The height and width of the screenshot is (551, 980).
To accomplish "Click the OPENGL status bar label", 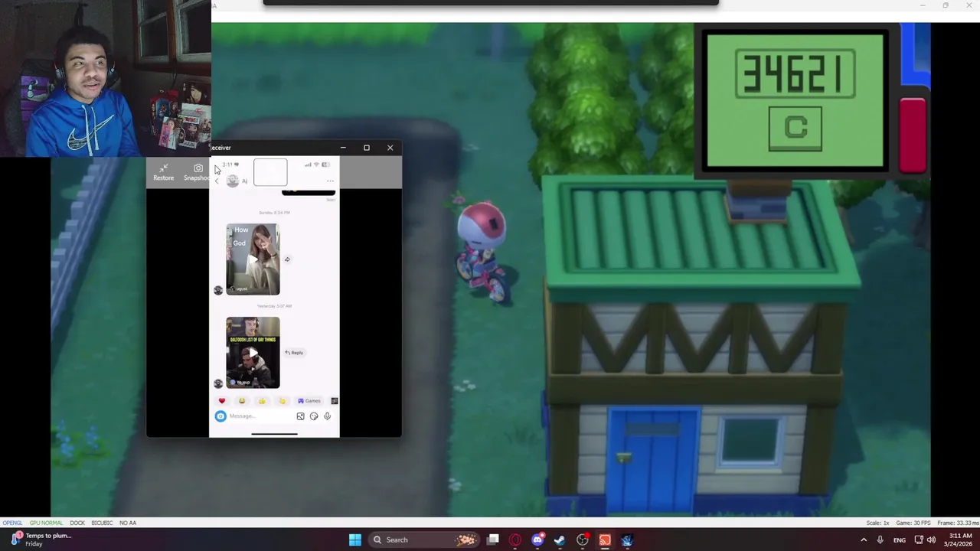I will tap(11, 523).
